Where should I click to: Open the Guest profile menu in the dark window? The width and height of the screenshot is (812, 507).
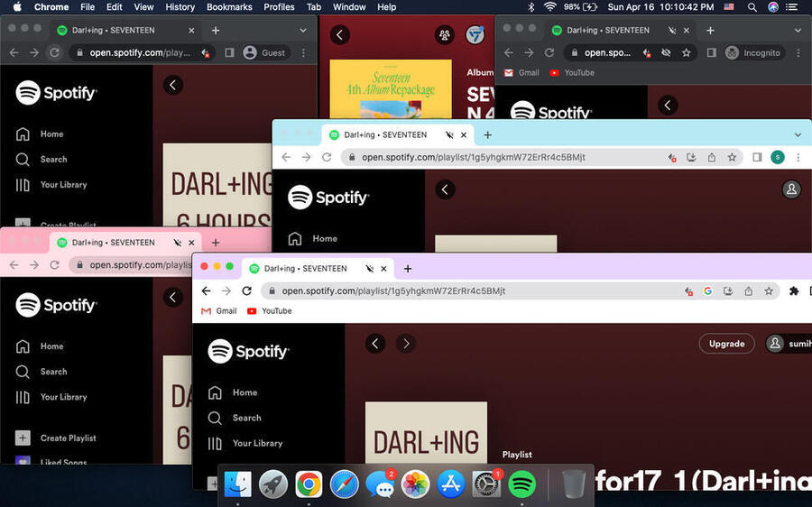click(x=263, y=52)
